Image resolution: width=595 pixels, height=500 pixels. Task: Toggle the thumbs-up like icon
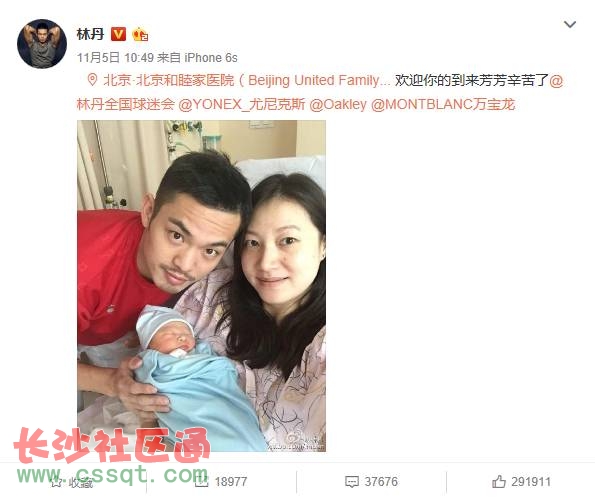pos(499,482)
